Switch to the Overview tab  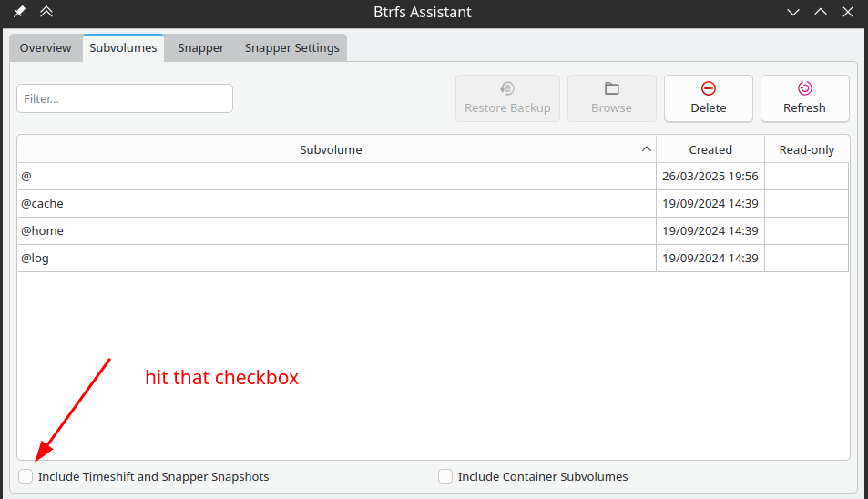tap(46, 48)
